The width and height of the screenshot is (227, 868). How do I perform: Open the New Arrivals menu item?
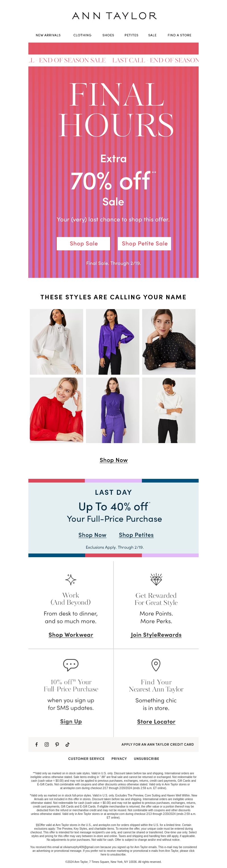click(48, 35)
